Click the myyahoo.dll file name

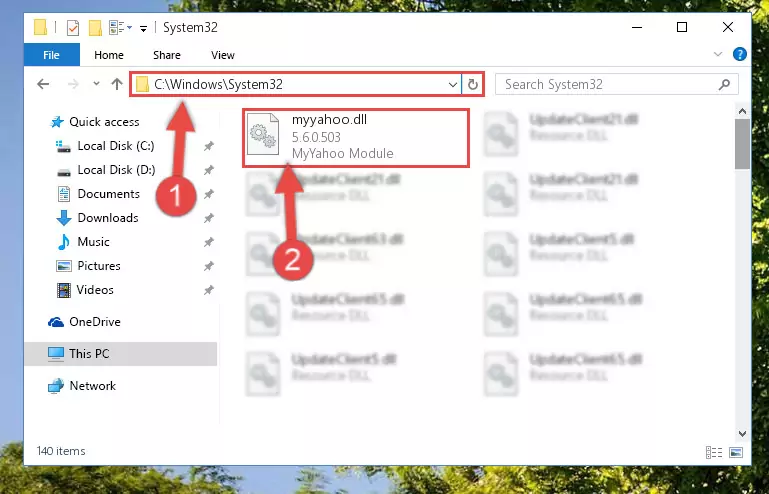click(329, 120)
